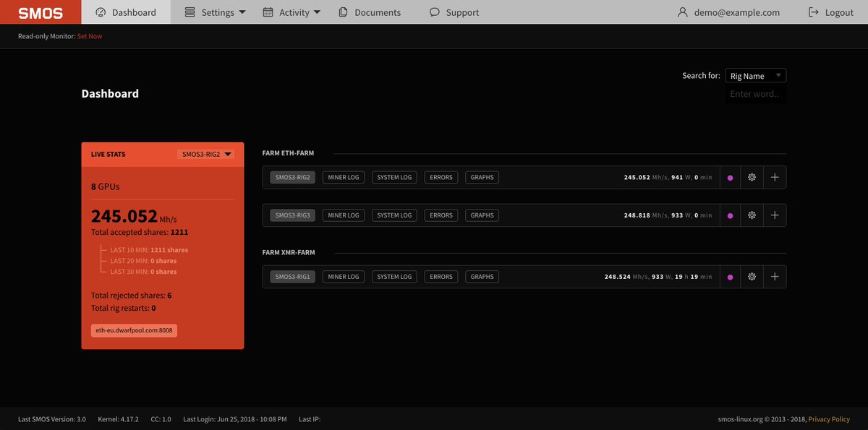Open SYSTEM LOG for SMOS3-RIG3

pyautogui.click(x=393, y=215)
